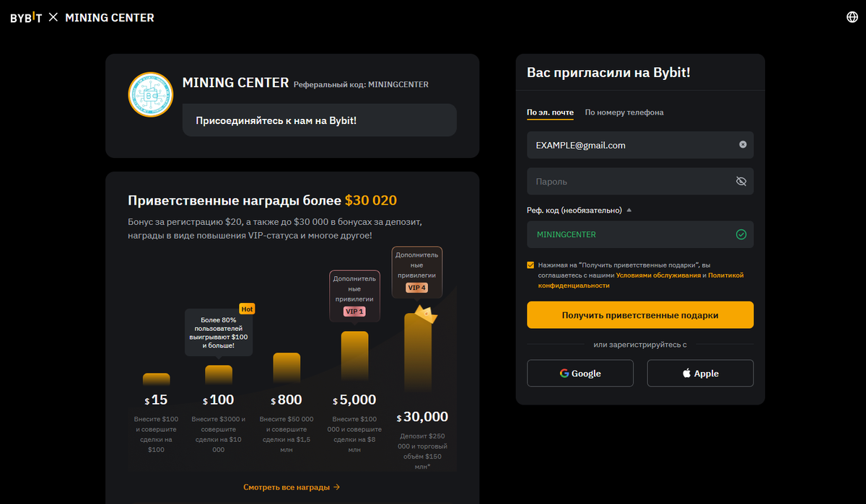Screen dimensions: 866x504
Task: Click the $30,000 reward amount
Action: 422,417
